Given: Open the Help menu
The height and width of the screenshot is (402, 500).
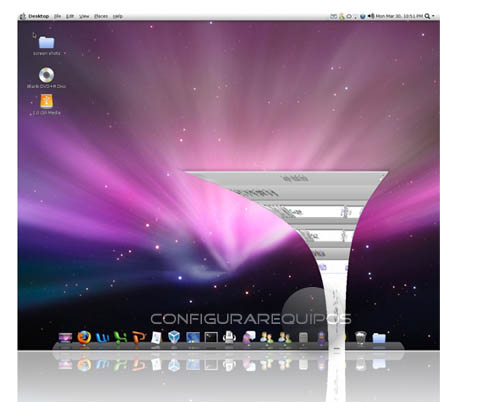Looking at the screenshot, I should coord(118,16).
